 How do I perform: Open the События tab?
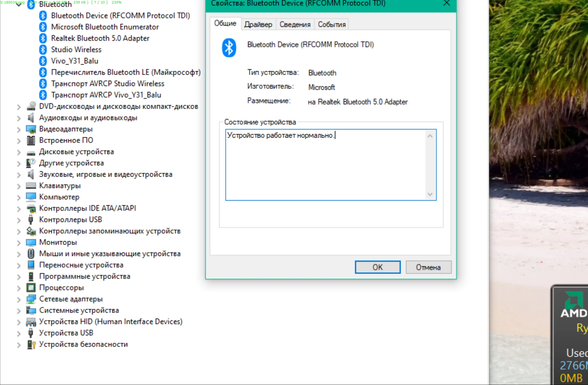[x=332, y=24]
